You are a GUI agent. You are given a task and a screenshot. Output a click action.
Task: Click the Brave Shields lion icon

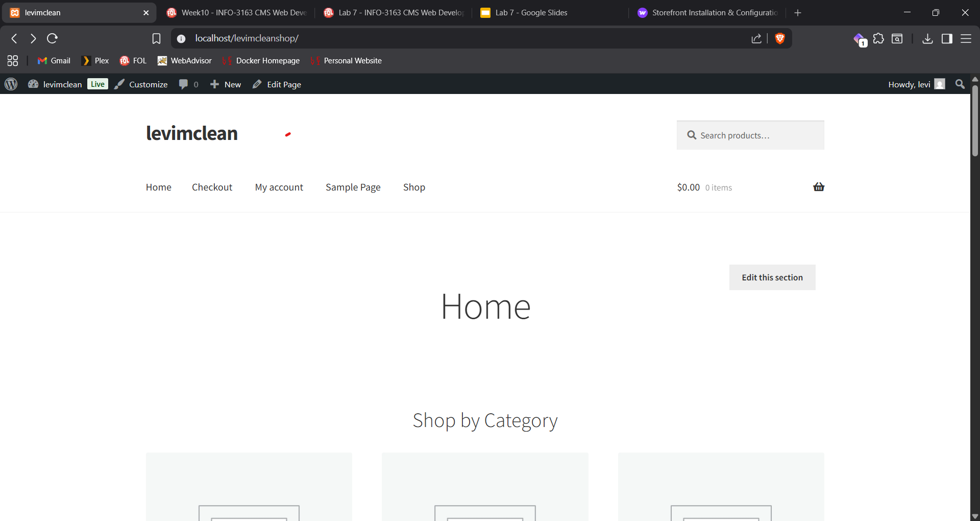779,38
